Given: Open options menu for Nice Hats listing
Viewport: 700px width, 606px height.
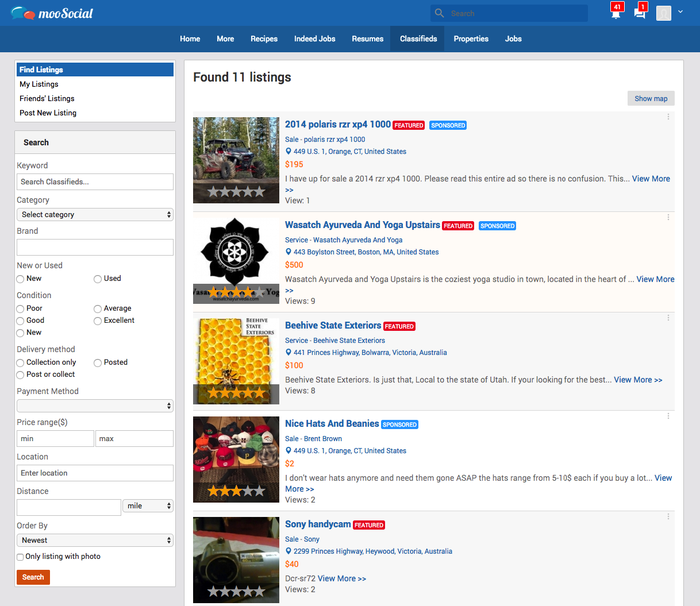Looking at the screenshot, I should 668,416.
